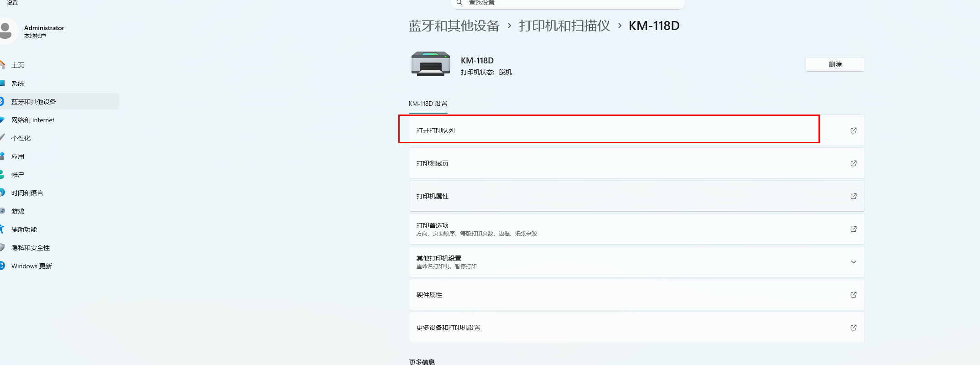
Task: Click the KM-118D breadcrumb title
Action: click(654, 26)
